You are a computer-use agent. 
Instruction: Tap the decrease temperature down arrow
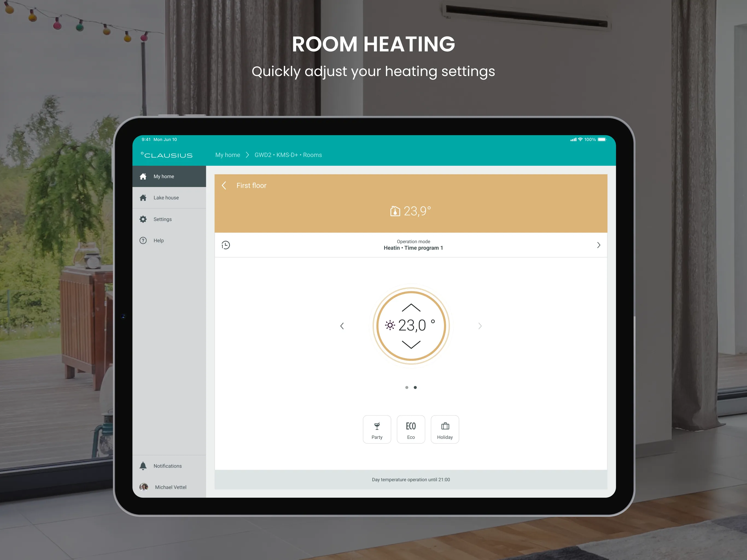point(412,346)
